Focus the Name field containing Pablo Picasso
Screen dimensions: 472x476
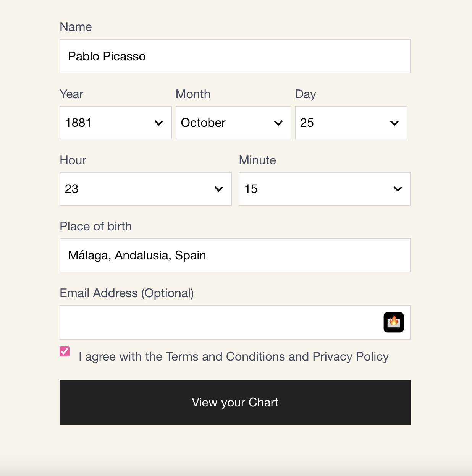[235, 56]
